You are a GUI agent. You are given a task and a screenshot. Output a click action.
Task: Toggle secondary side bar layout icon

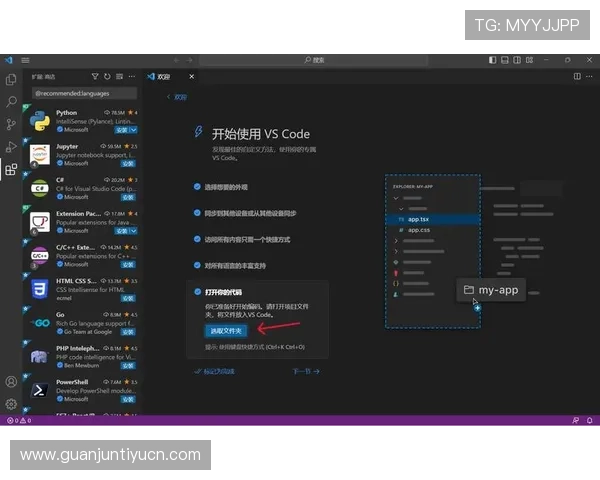coord(517,60)
